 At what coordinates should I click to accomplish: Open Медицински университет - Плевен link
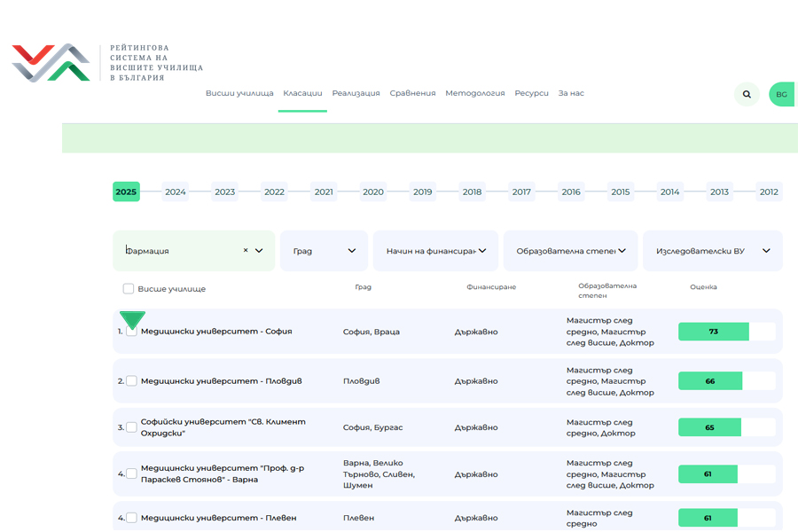[218, 518]
